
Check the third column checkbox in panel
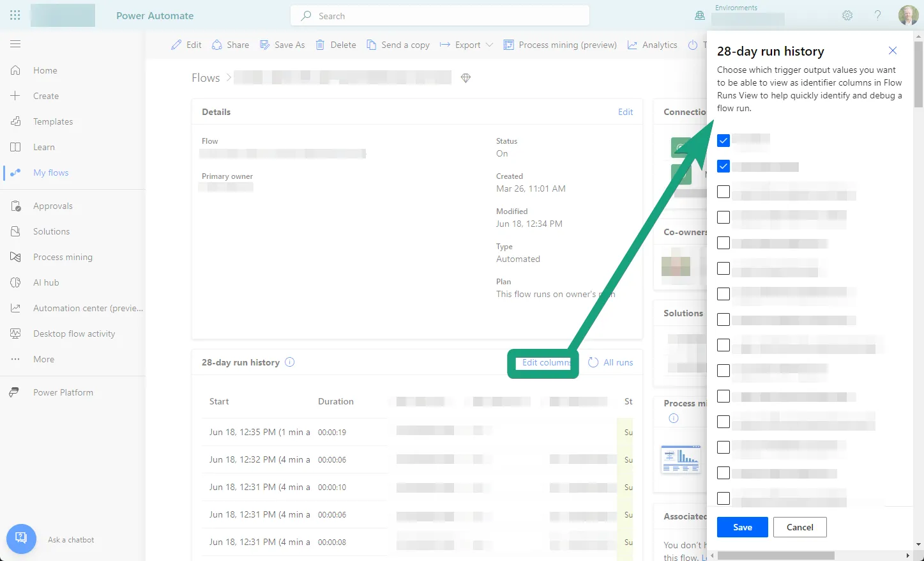(x=723, y=192)
